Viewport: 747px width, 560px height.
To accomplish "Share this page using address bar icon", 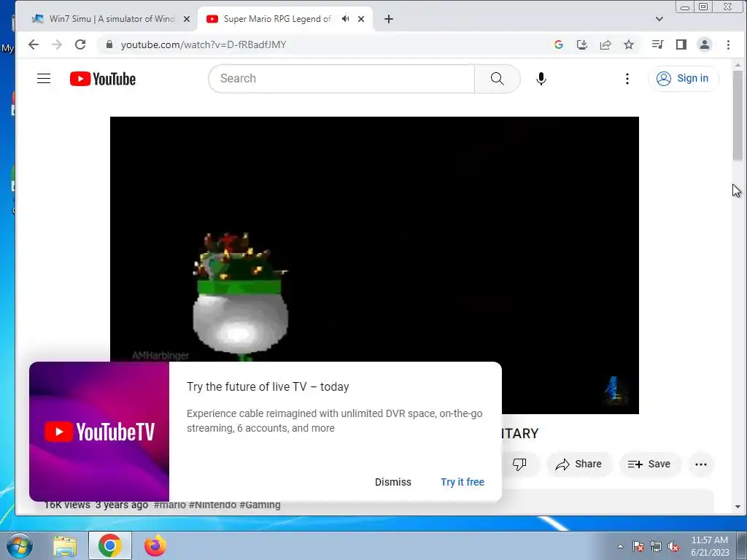I will 605,44.
